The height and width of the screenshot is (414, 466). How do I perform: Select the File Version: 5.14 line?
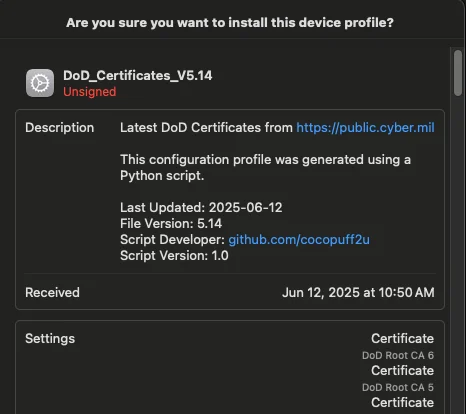pyautogui.click(x=171, y=224)
